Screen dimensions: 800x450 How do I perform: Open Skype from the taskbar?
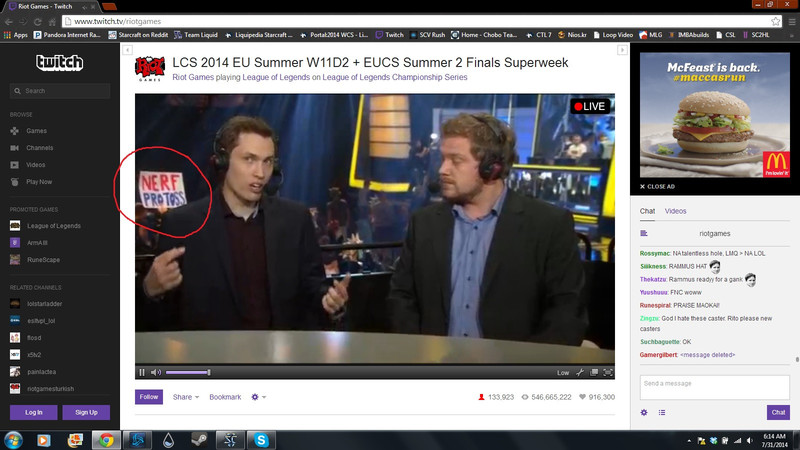click(x=261, y=440)
